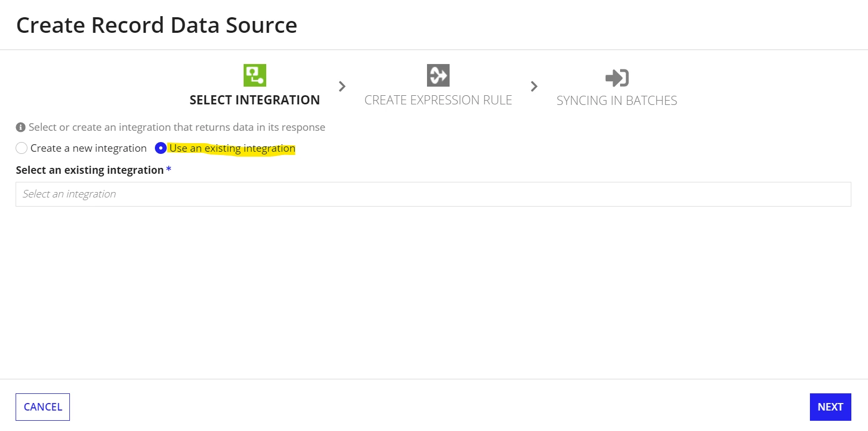This screenshot has height=431, width=868.
Task: Click the Select an existing integration label
Action: point(90,170)
